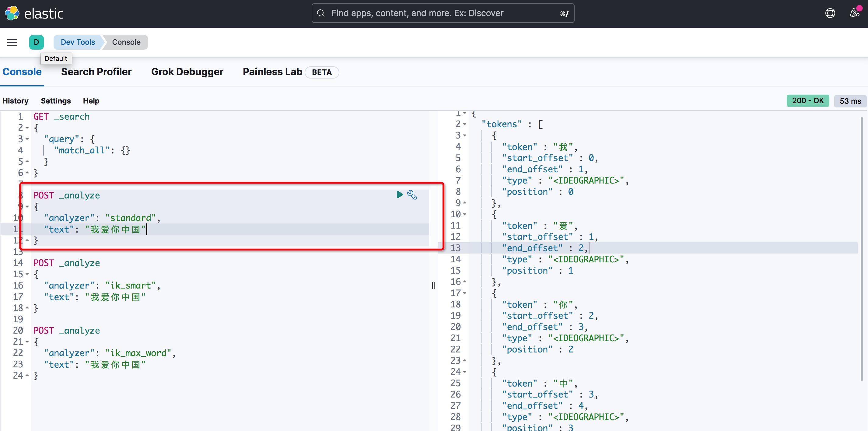Click the elastic logo icon

[x=12, y=13]
